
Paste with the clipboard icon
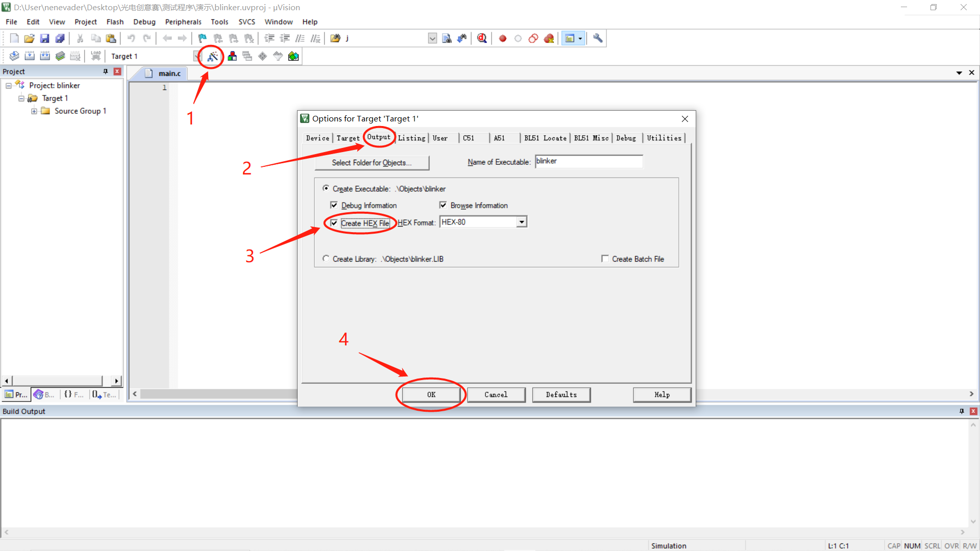(x=111, y=38)
